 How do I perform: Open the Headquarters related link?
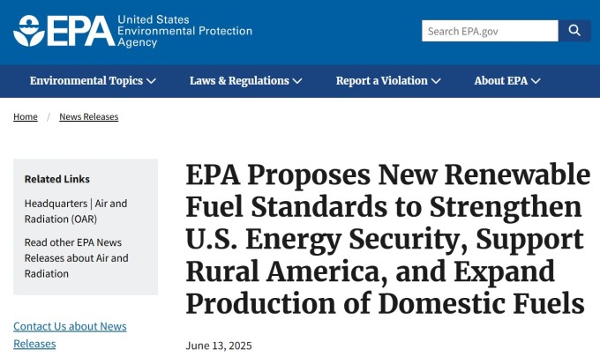tap(56, 204)
